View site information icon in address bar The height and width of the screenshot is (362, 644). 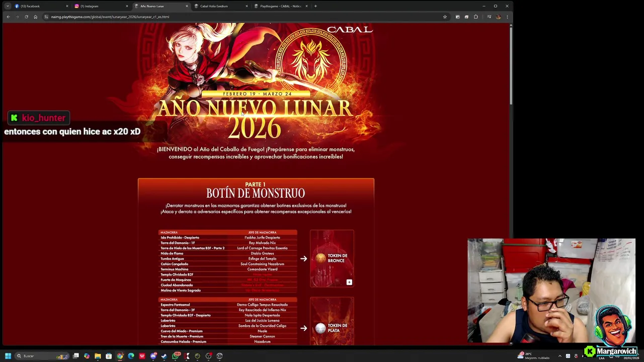coord(46,17)
